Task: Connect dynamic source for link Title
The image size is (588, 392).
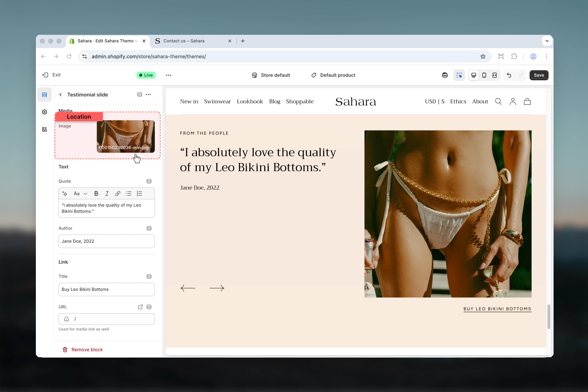Action: pos(149,277)
